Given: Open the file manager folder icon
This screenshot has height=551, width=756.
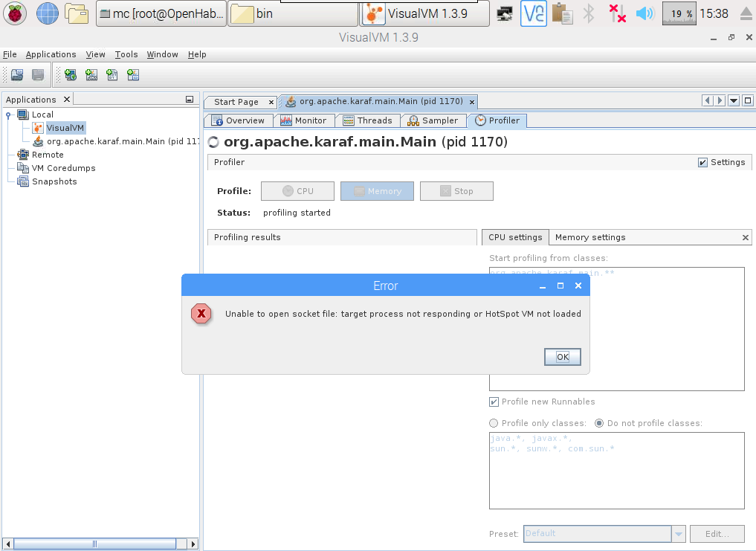Looking at the screenshot, I should [x=77, y=13].
